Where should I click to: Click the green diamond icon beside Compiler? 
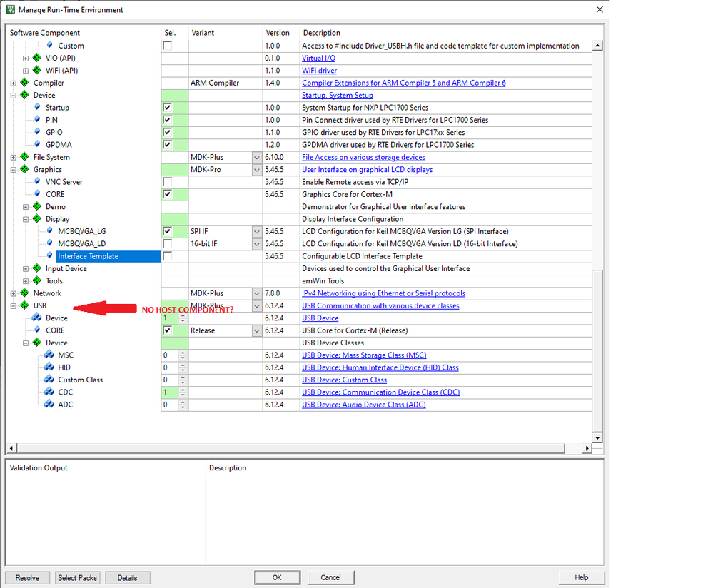[x=25, y=83]
